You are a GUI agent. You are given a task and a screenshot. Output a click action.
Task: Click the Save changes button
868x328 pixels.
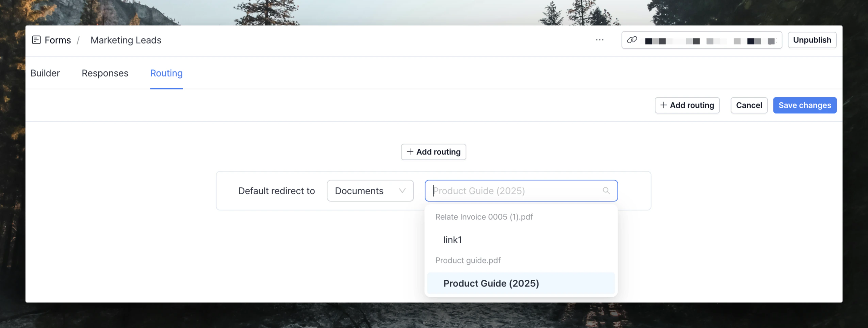pyautogui.click(x=804, y=105)
